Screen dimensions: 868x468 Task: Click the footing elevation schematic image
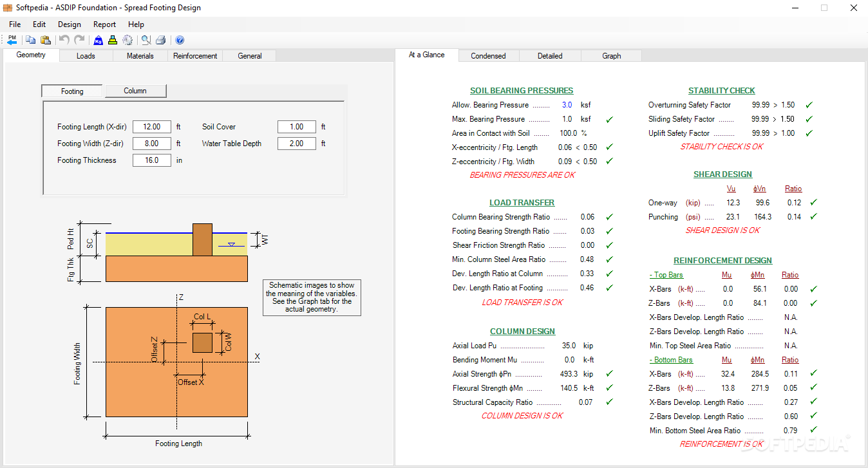tap(176, 252)
